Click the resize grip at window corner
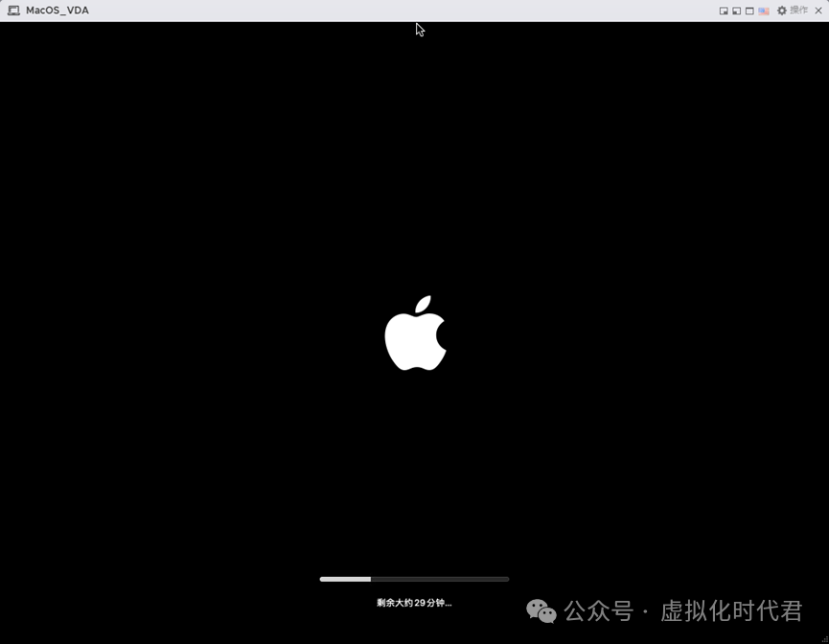 pyautogui.click(x=825, y=640)
